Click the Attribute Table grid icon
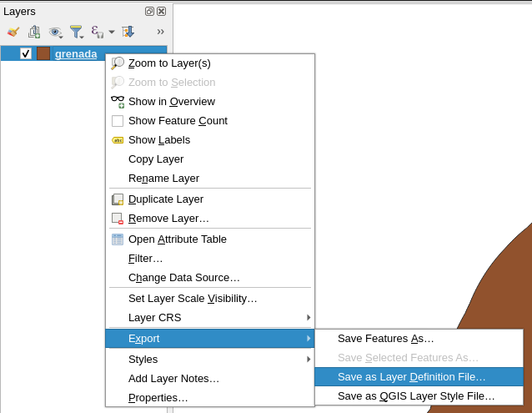 pyautogui.click(x=118, y=239)
